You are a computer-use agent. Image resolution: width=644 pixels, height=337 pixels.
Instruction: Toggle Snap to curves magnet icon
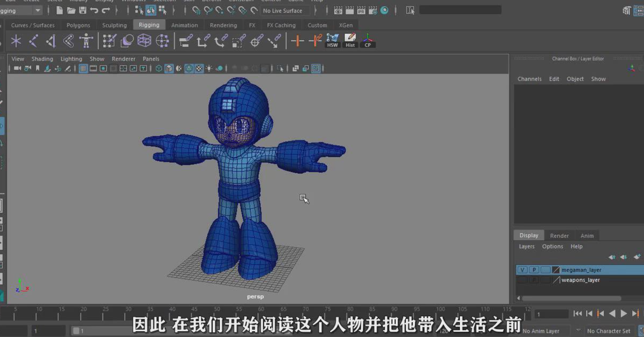coord(208,11)
